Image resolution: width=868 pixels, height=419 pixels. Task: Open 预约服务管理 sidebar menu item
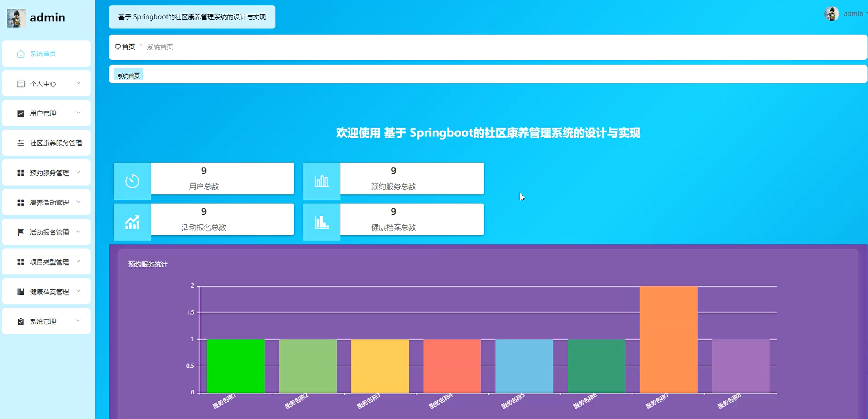46,173
